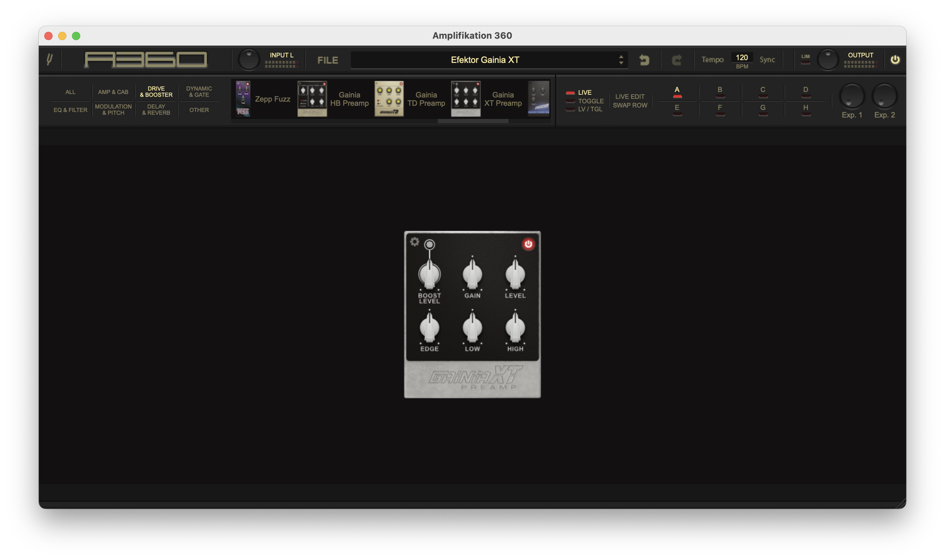Open the pedal settings gear icon

click(x=414, y=242)
